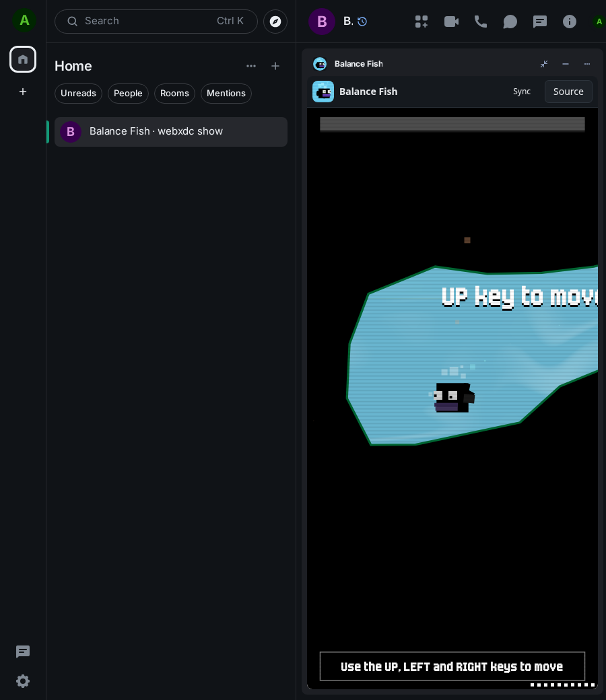Click the round speech bubble icon
Screen dimensions: 606x700
coord(510,22)
